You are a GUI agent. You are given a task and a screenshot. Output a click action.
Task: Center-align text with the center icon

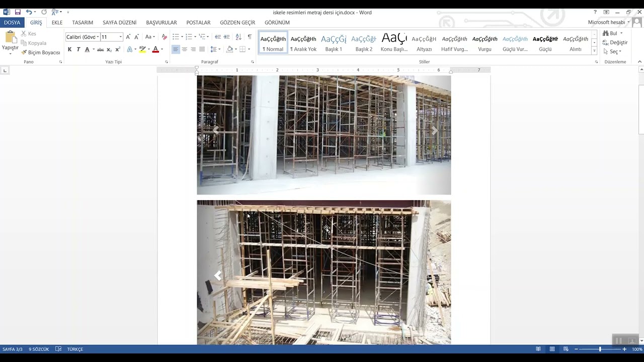pos(184,49)
